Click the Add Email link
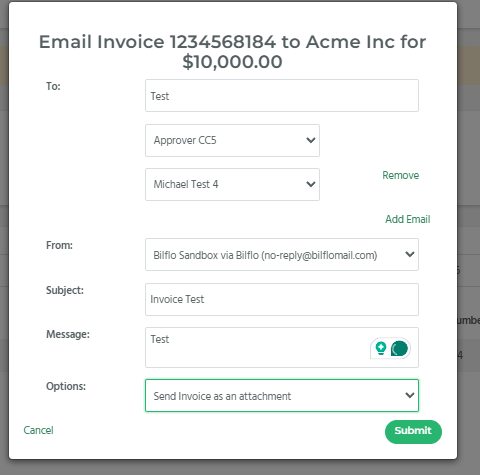 (x=408, y=219)
